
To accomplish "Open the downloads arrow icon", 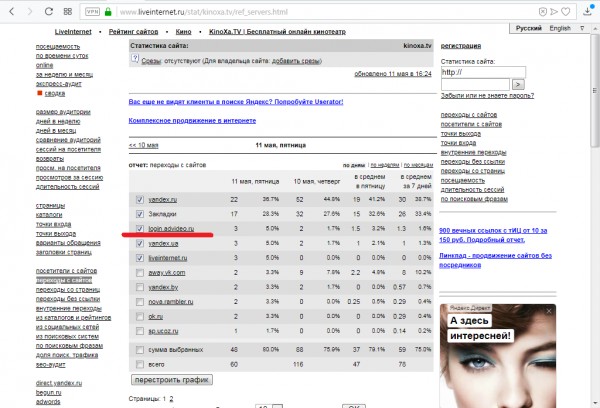I will [x=588, y=11].
